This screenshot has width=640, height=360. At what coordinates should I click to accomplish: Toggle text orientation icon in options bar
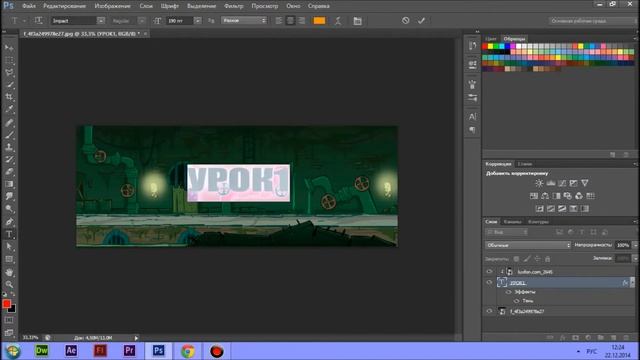[x=38, y=20]
